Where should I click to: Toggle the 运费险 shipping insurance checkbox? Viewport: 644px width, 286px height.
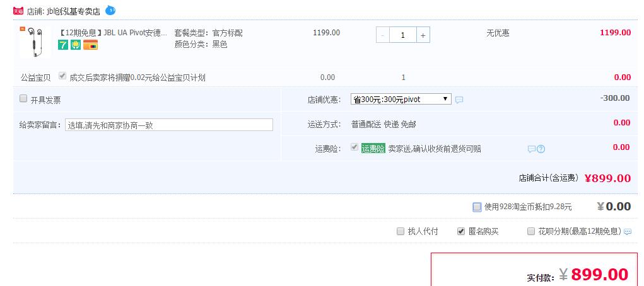tap(354, 147)
